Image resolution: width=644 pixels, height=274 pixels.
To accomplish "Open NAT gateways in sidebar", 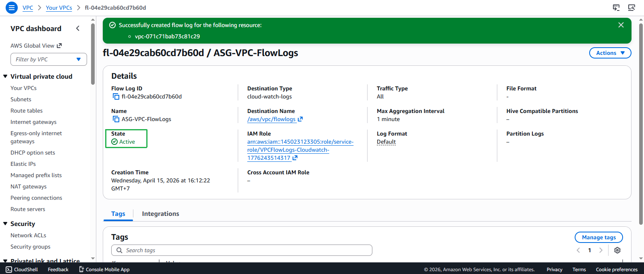I will click(x=29, y=186).
